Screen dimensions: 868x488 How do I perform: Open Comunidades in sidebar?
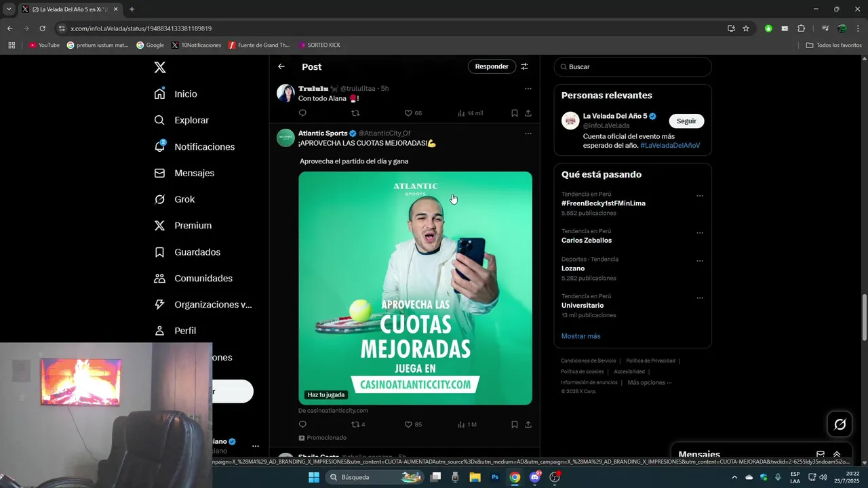(x=193, y=279)
